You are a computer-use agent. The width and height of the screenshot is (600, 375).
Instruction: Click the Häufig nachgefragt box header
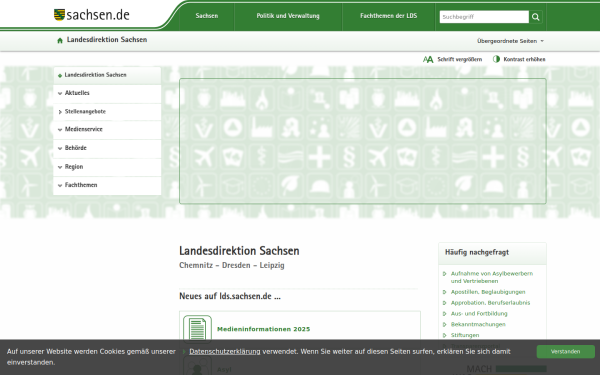point(492,253)
